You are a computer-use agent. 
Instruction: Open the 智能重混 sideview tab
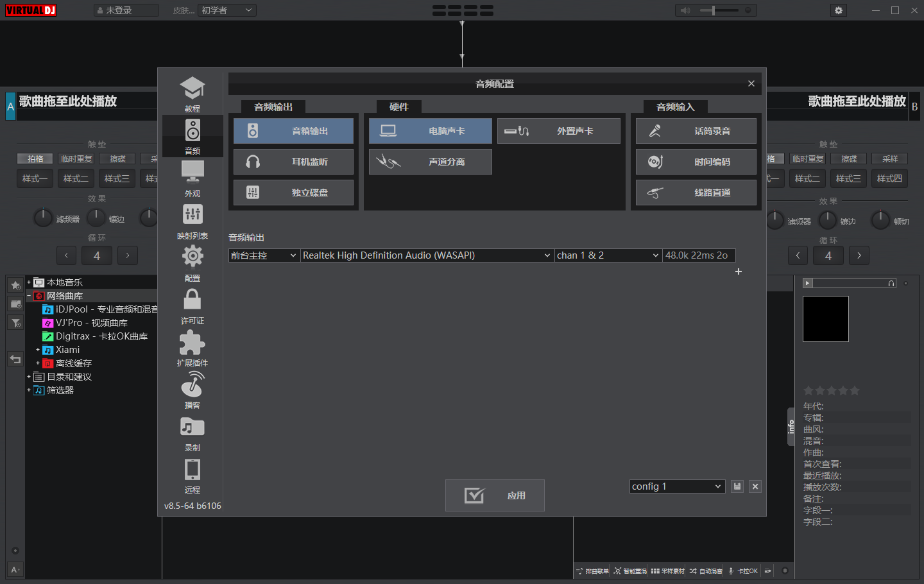coord(630,571)
